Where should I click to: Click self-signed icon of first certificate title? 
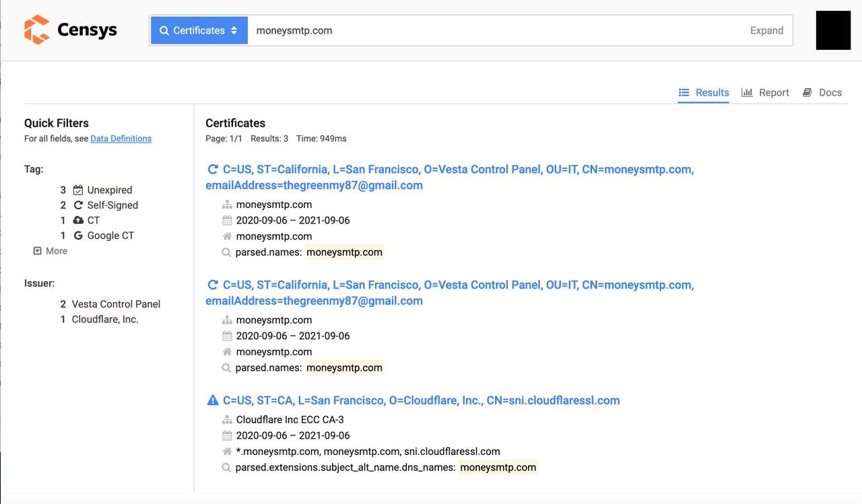[x=213, y=170]
